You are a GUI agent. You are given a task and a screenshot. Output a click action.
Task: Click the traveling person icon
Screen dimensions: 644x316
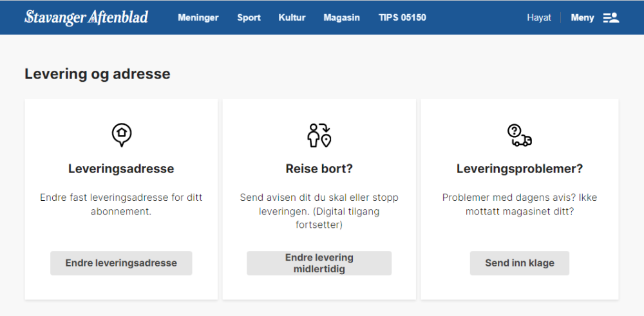coord(319,135)
